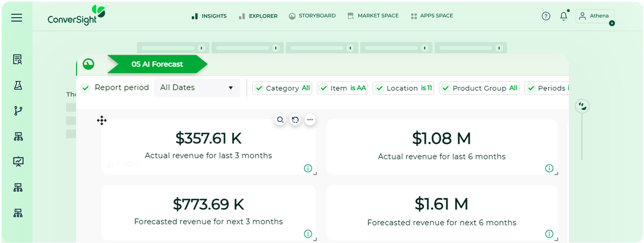
Task: Toggle the Item is AA filter
Action: click(x=342, y=88)
